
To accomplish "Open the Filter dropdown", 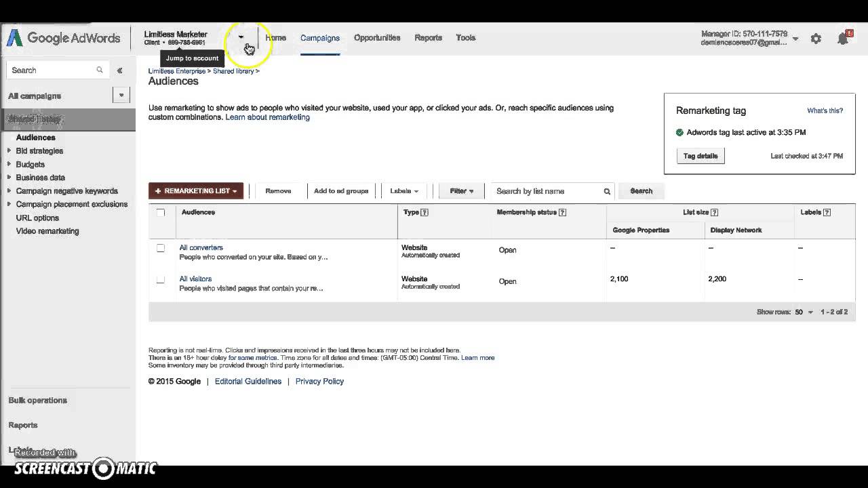I will 462,191.
